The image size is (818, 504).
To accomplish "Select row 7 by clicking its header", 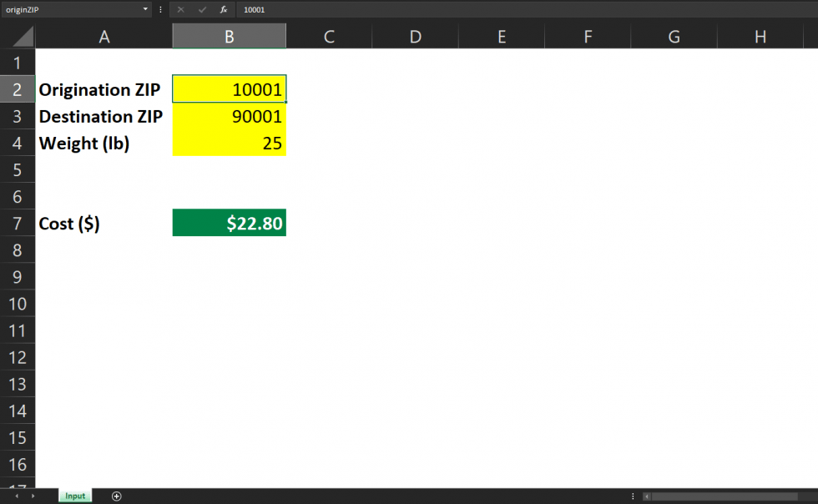I will tap(18, 223).
